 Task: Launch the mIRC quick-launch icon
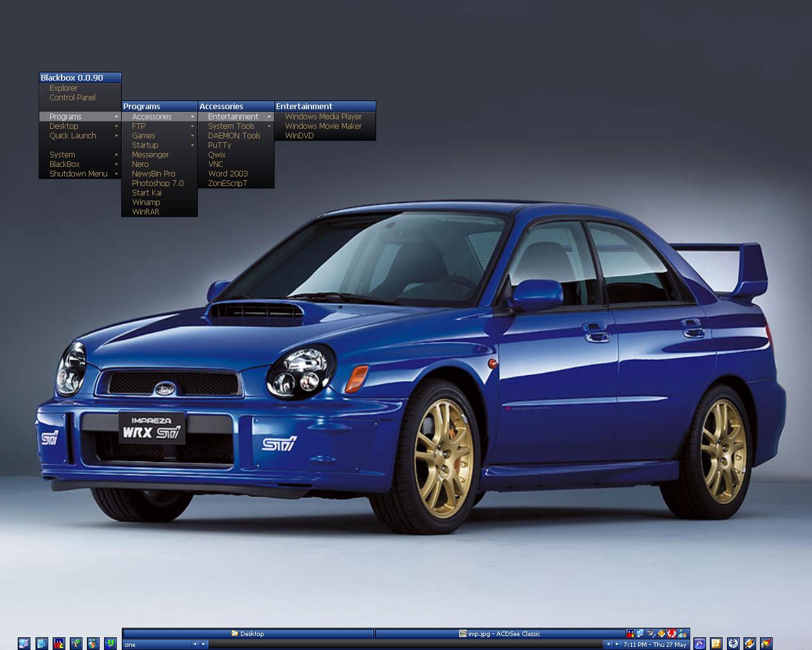pyautogui.click(x=59, y=644)
